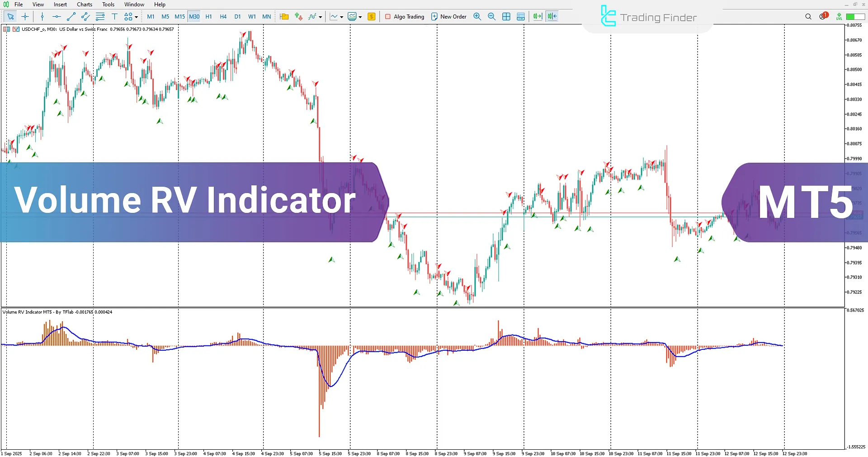This screenshot has width=868, height=457.
Task: Select the equidistant channel tool
Action: tap(85, 17)
